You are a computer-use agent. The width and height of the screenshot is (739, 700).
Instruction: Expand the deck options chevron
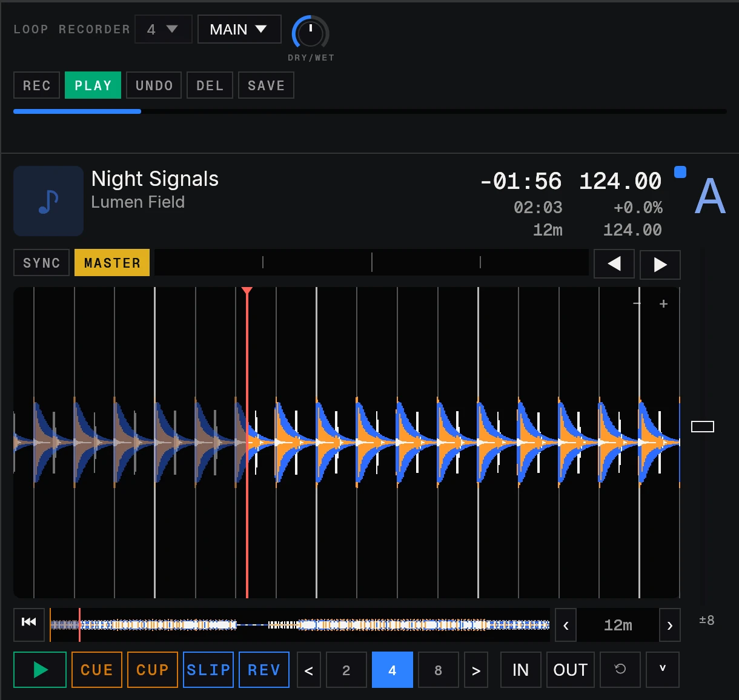point(663,670)
